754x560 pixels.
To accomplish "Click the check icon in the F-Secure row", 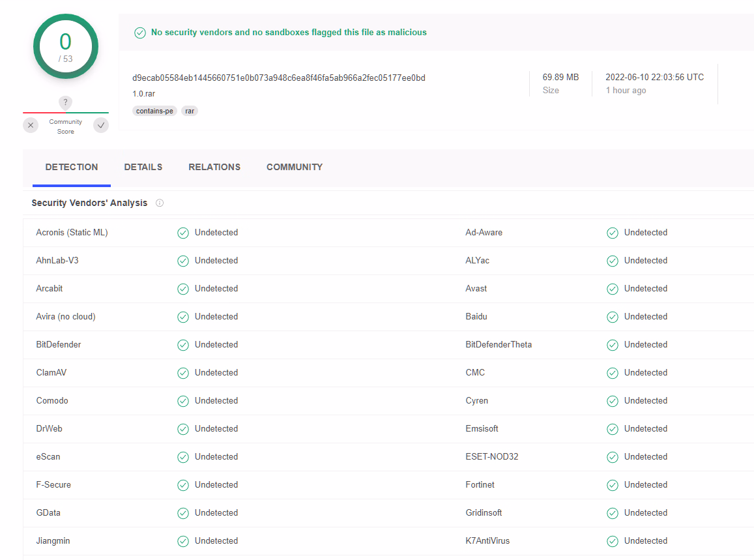I will pyautogui.click(x=183, y=486).
